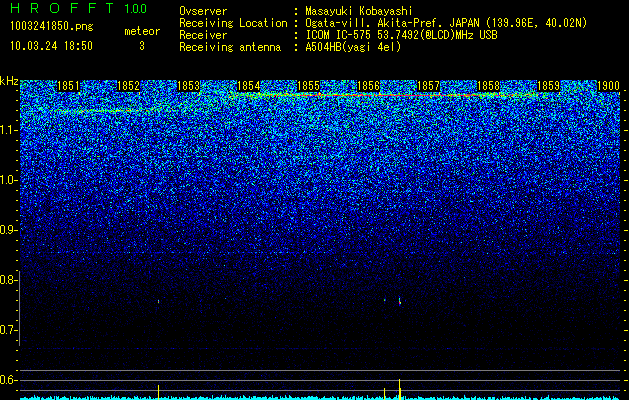
Task: Click the 1.1 kHz axis label
Action: (7, 130)
